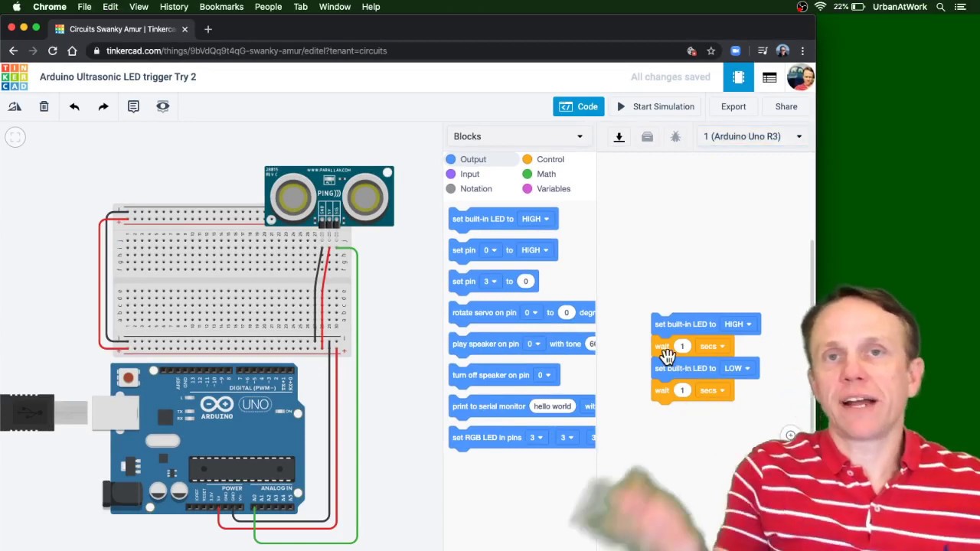980x551 pixels.
Task: Open servo pin dropdown
Action: click(x=531, y=312)
